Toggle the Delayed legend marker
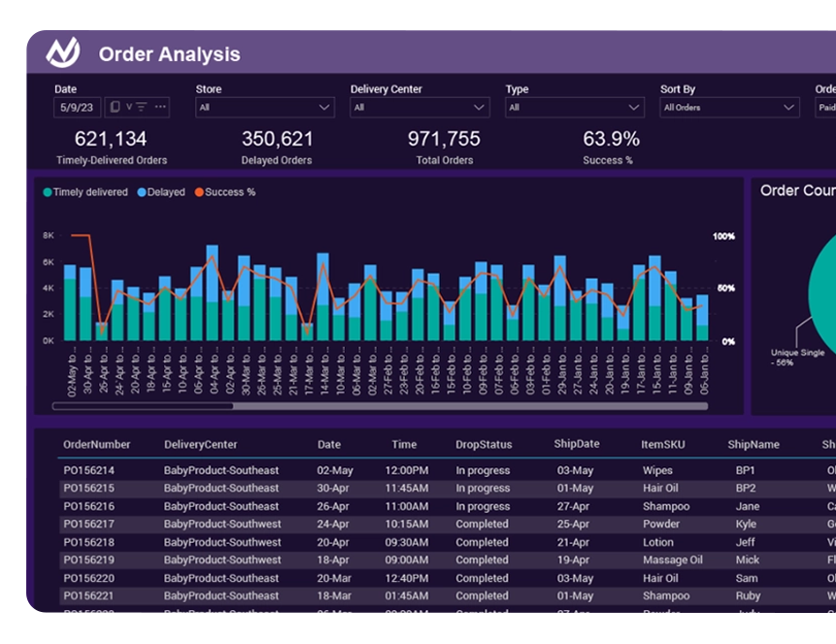This screenshot has width=836, height=644. 142,192
